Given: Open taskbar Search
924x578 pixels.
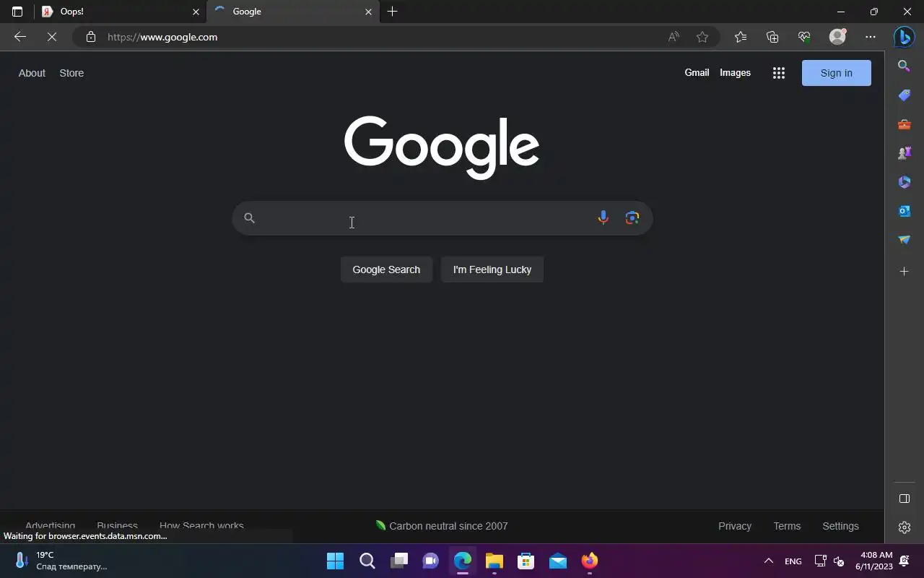Looking at the screenshot, I should click(x=367, y=561).
